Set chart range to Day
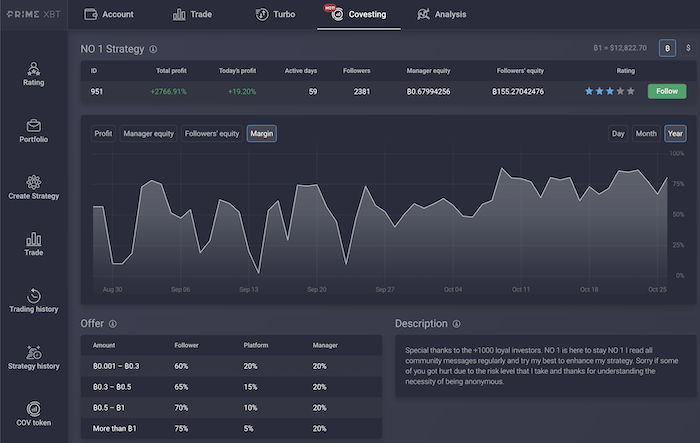Viewport: 700px width, 443px height. click(618, 134)
